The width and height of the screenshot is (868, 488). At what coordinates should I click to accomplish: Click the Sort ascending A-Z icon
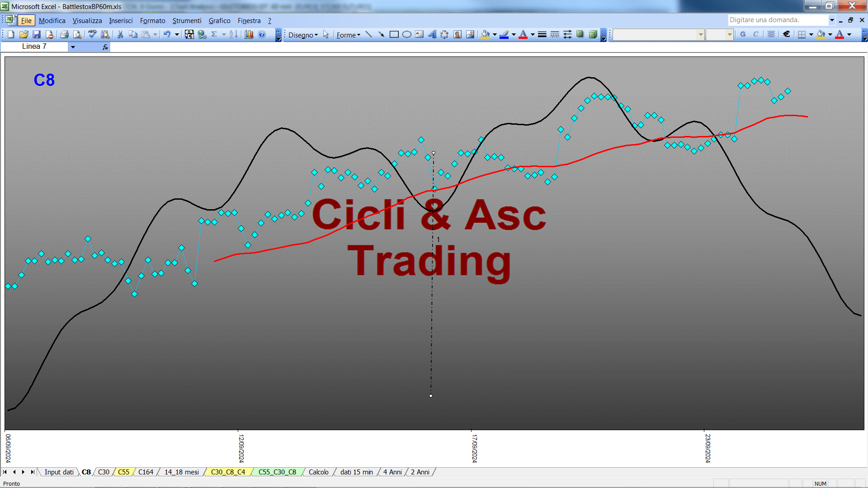pyautogui.click(x=233, y=34)
